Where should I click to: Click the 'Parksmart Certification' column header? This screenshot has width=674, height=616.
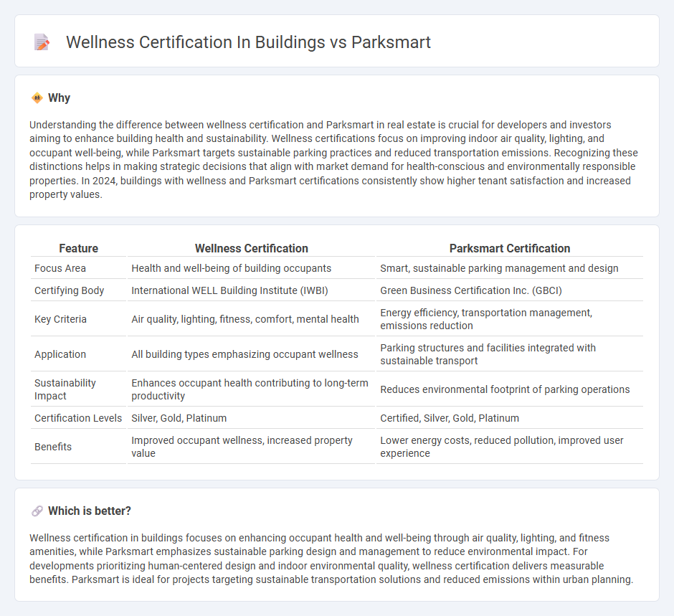pyautogui.click(x=510, y=248)
